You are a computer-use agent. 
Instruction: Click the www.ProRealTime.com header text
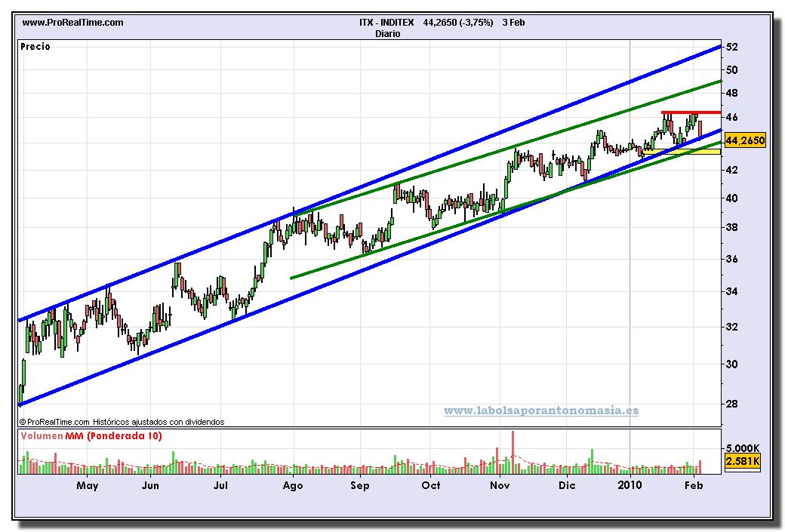[72, 23]
